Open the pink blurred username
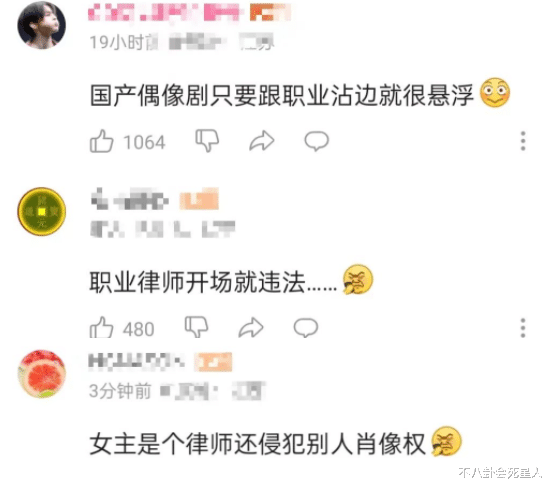 point(164,13)
